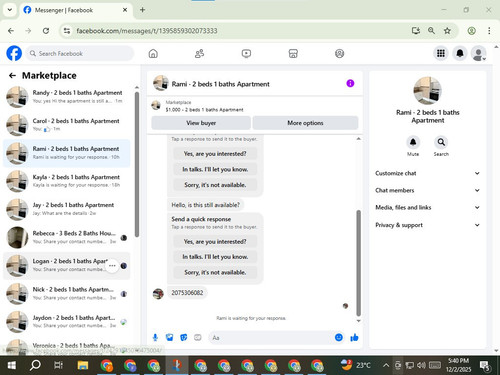Expand the Privacy & support section
This screenshot has width=500, height=375.
[x=427, y=225]
